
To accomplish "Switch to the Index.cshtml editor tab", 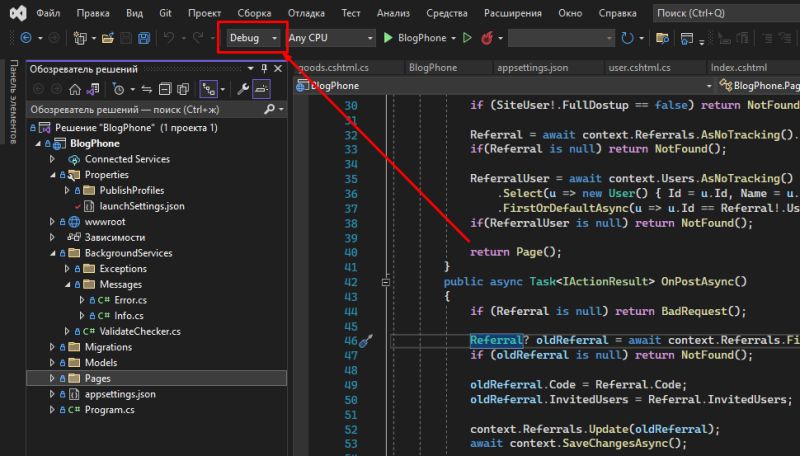I will pos(739,67).
